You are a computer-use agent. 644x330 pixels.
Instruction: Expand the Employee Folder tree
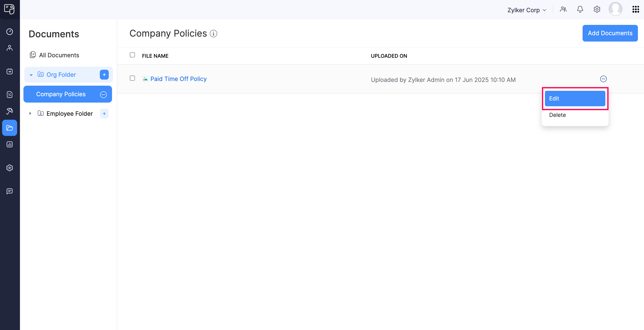(x=30, y=113)
